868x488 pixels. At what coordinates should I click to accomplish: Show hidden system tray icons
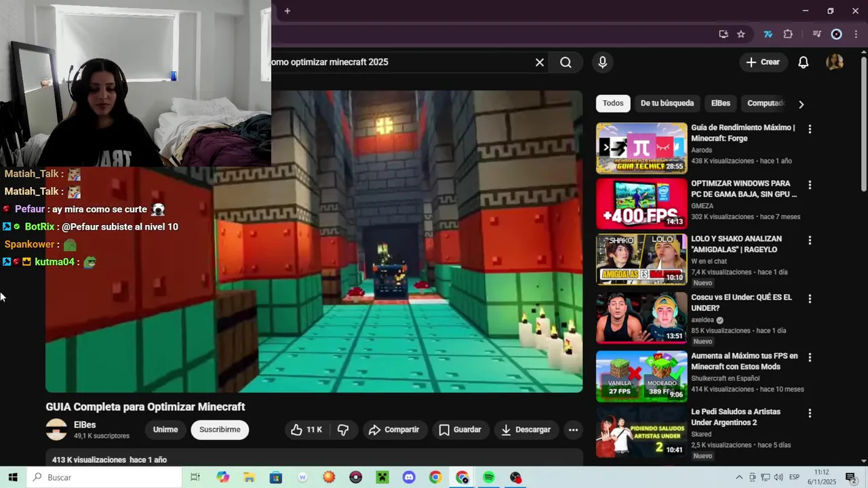pos(739,478)
